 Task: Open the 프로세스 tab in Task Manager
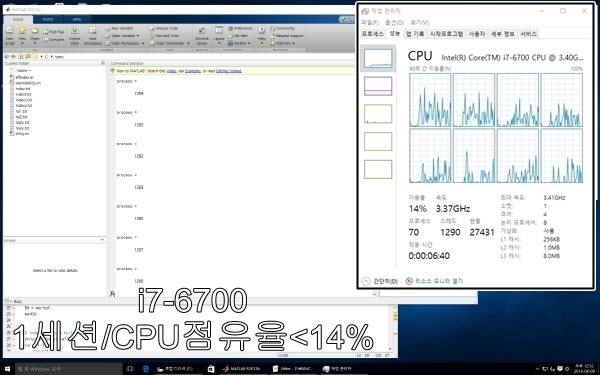click(373, 34)
